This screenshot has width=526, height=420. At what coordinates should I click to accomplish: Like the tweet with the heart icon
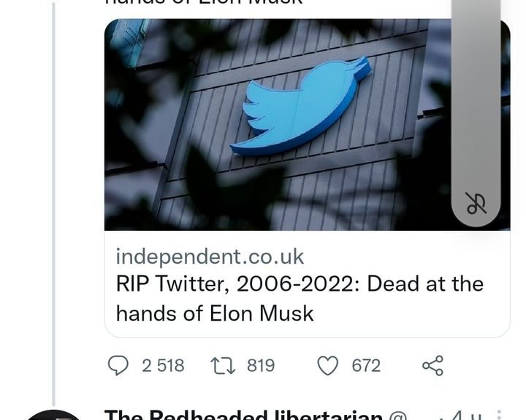328,364
